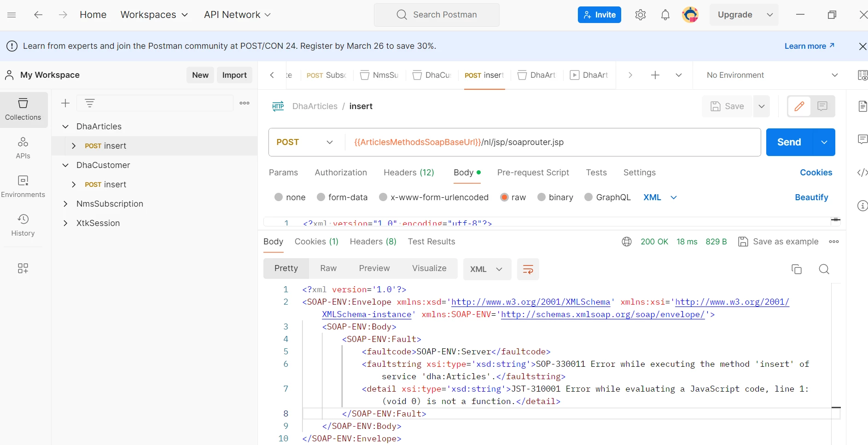Go back with the left arrow

pos(38,15)
